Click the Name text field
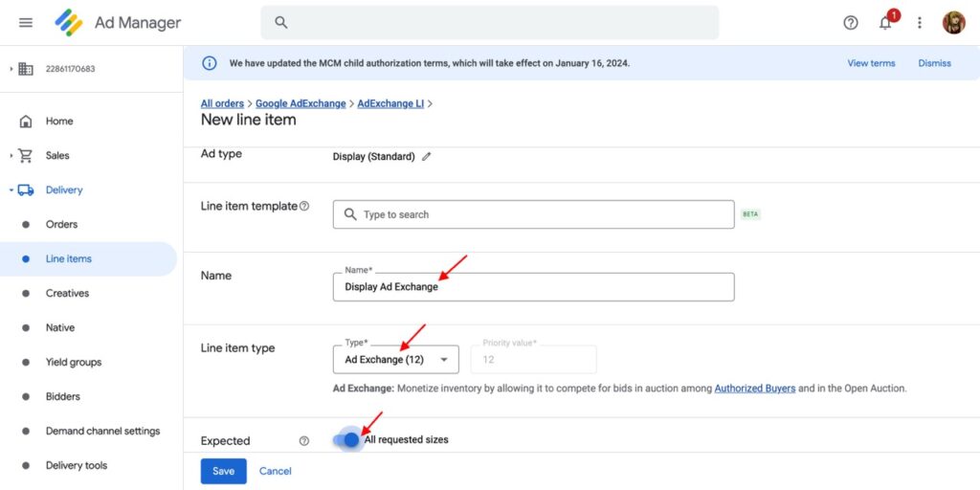Screen dimensions: 980x490 (533, 287)
